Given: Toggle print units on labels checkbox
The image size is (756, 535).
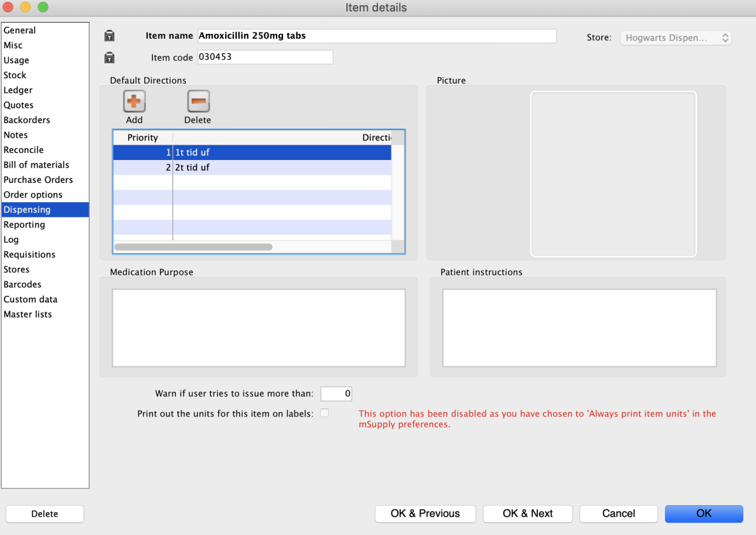Looking at the screenshot, I should click(324, 413).
